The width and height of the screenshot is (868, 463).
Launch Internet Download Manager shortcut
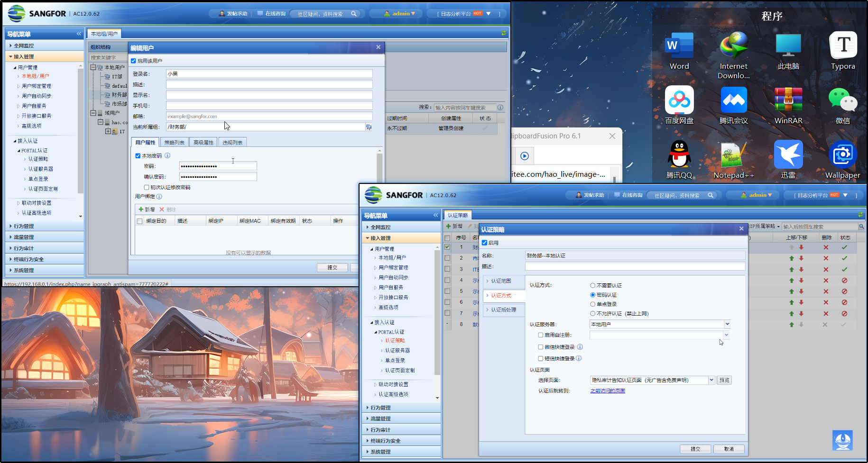pyautogui.click(x=733, y=55)
